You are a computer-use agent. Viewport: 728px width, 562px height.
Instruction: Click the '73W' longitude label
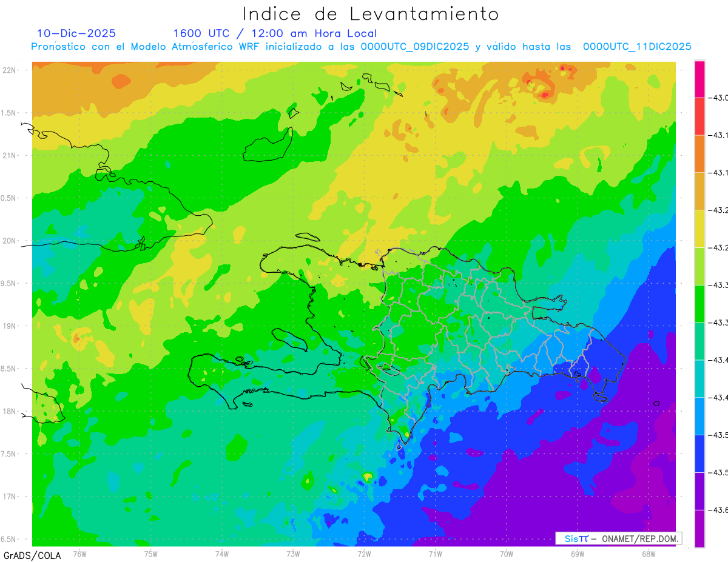(293, 554)
